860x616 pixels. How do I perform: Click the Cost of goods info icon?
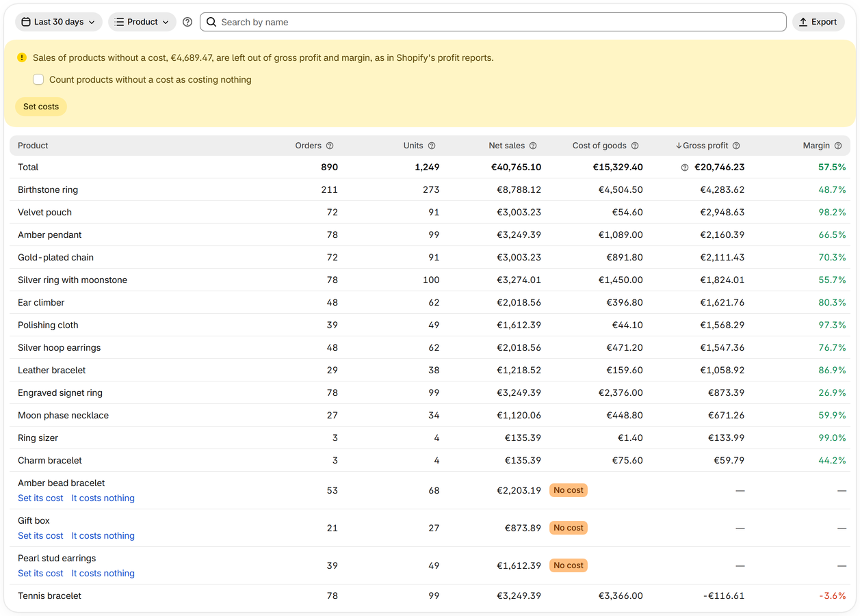click(x=635, y=146)
